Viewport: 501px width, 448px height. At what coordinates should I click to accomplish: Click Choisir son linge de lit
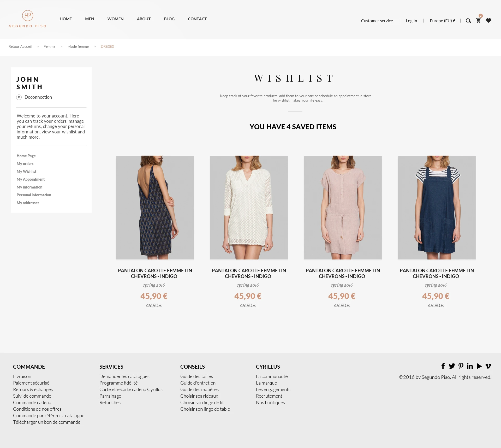202,403
